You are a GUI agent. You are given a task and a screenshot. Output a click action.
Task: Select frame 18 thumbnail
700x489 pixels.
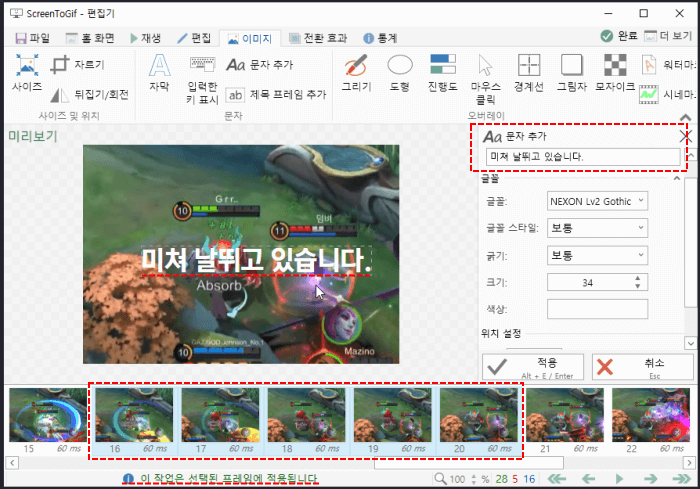(x=306, y=421)
